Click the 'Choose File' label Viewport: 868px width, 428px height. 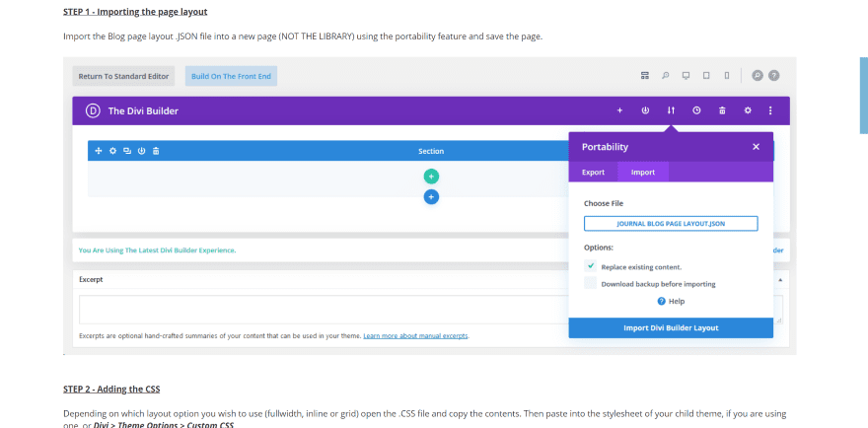click(x=604, y=203)
